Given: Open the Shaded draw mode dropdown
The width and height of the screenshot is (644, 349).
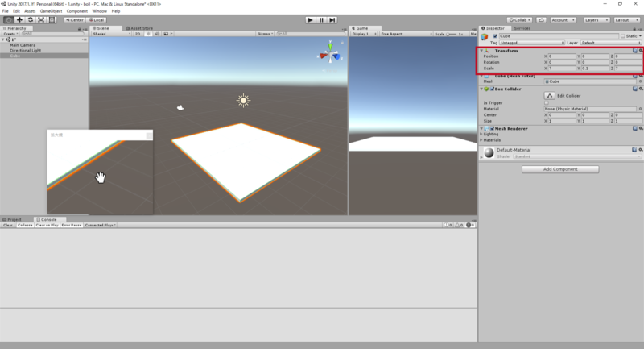Looking at the screenshot, I should pyautogui.click(x=111, y=34).
